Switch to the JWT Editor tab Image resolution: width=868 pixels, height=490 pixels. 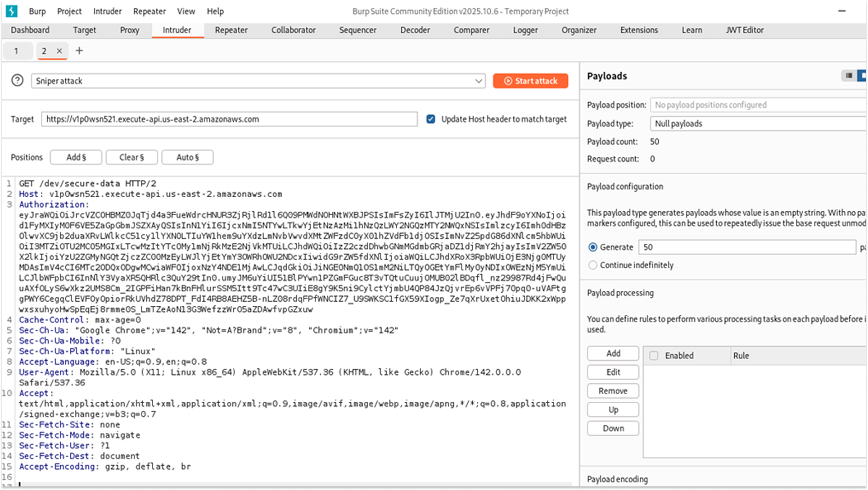pos(744,30)
